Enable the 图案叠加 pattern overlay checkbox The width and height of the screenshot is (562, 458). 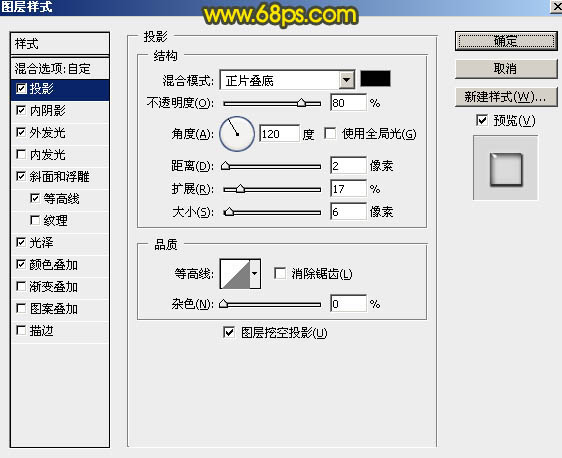tap(21, 308)
